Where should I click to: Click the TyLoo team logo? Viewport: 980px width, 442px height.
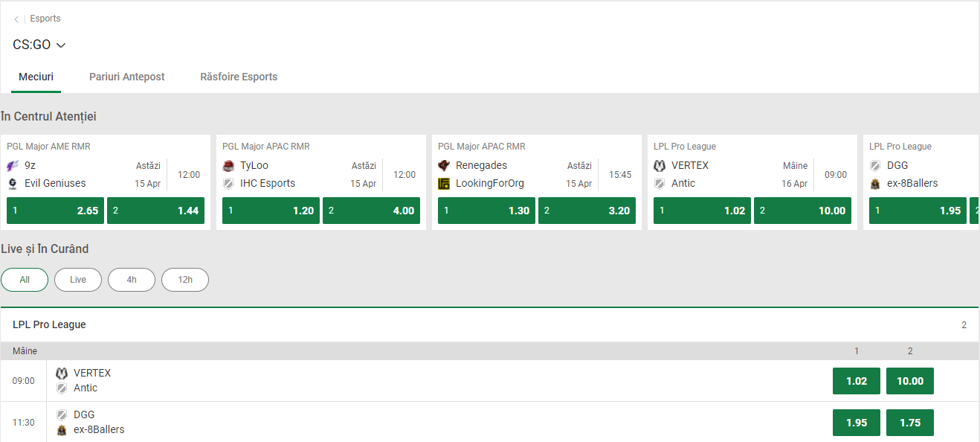tap(228, 166)
